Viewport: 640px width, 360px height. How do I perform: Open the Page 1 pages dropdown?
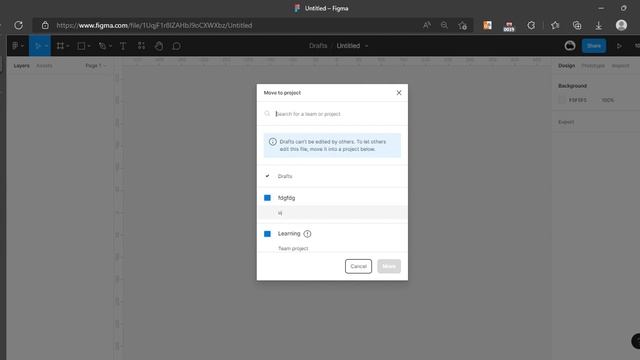point(96,66)
